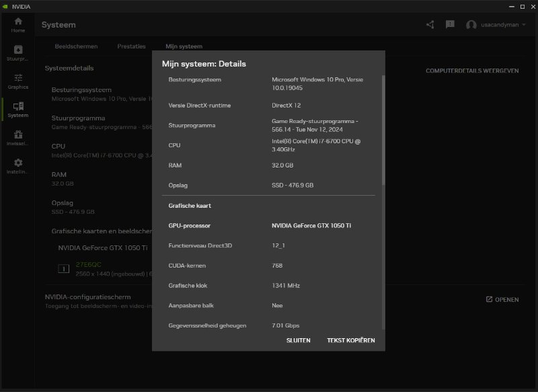Switch to the Beeldschermen tab

point(76,46)
